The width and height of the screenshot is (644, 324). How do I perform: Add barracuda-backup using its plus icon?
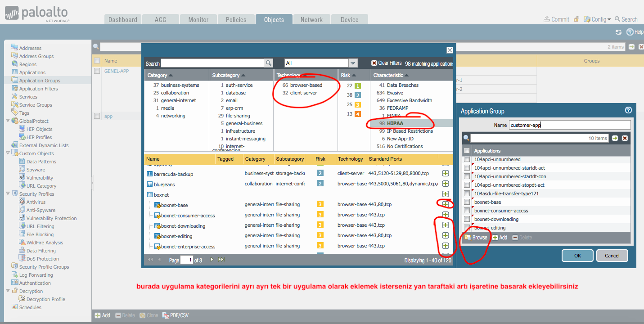(x=445, y=173)
